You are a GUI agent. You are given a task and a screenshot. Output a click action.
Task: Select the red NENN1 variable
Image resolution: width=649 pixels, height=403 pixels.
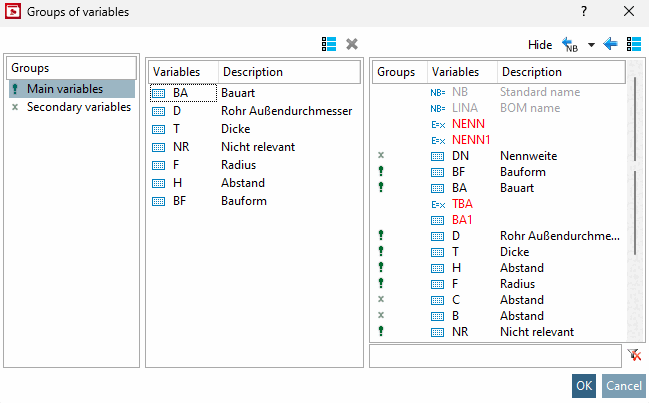471,140
